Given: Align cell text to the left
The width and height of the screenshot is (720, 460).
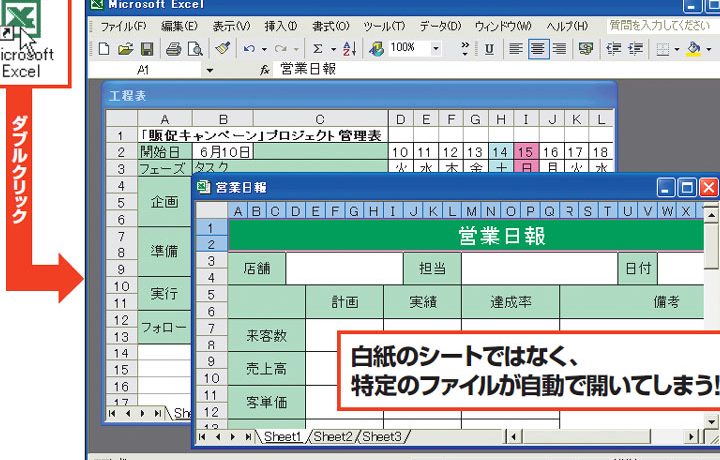Looking at the screenshot, I should click(516, 49).
